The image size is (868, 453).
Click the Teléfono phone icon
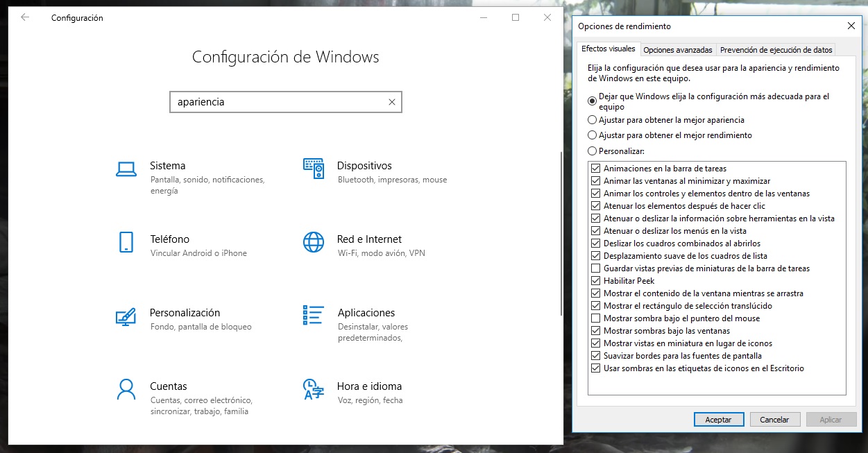(126, 242)
